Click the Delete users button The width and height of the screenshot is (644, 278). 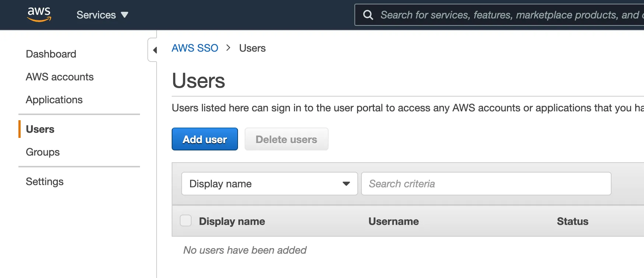coord(286,139)
